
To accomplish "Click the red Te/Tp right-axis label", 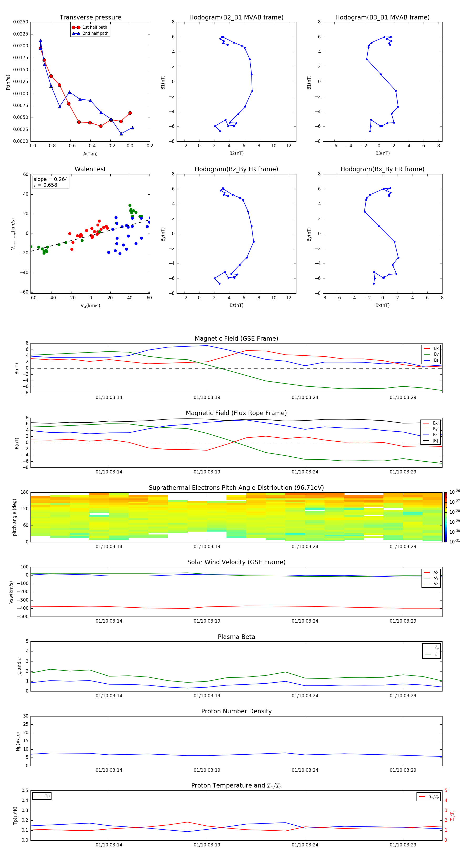I will click(x=453, y=815).
